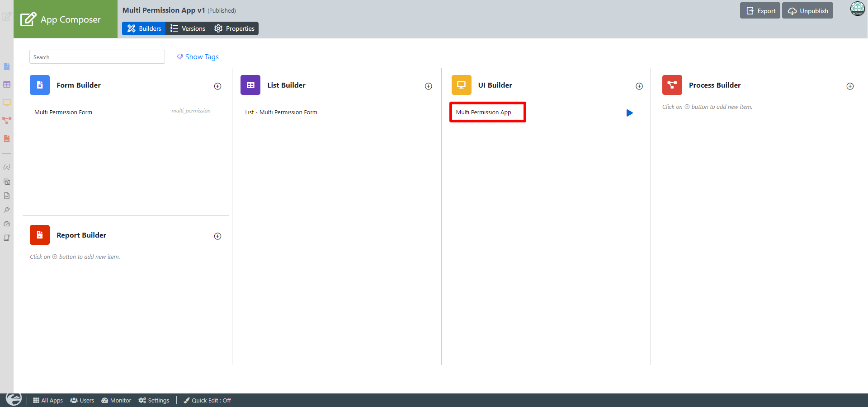Open the List - Multi Permission Form item
Viewport: 868px width, 407px height.
pos(281,112)
